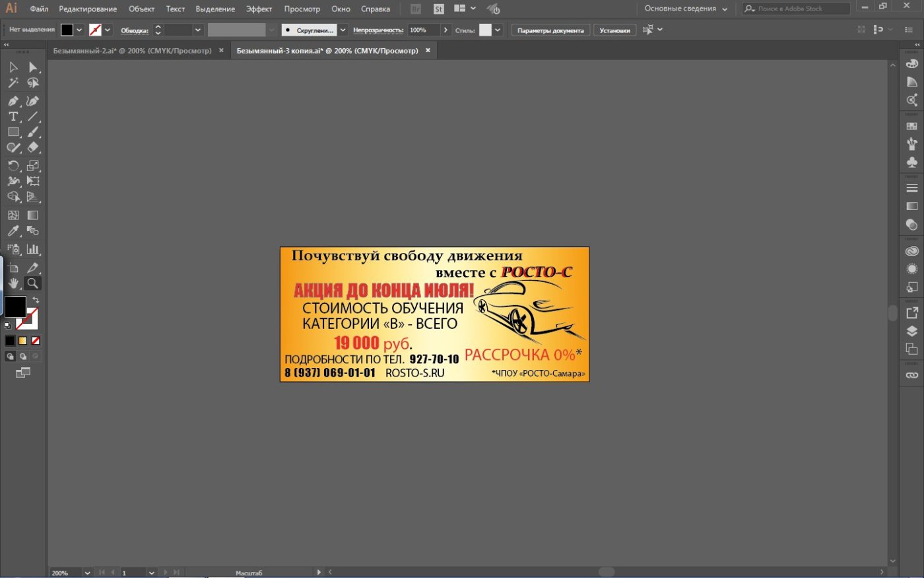Set paint mode to Gradient

coord(22,341)
